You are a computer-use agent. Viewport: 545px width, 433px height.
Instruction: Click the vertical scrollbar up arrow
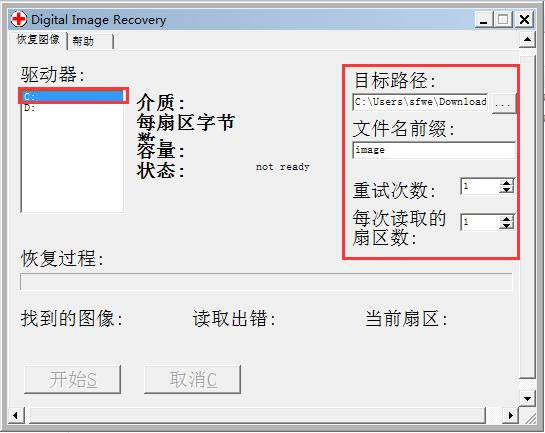point(527,40)
